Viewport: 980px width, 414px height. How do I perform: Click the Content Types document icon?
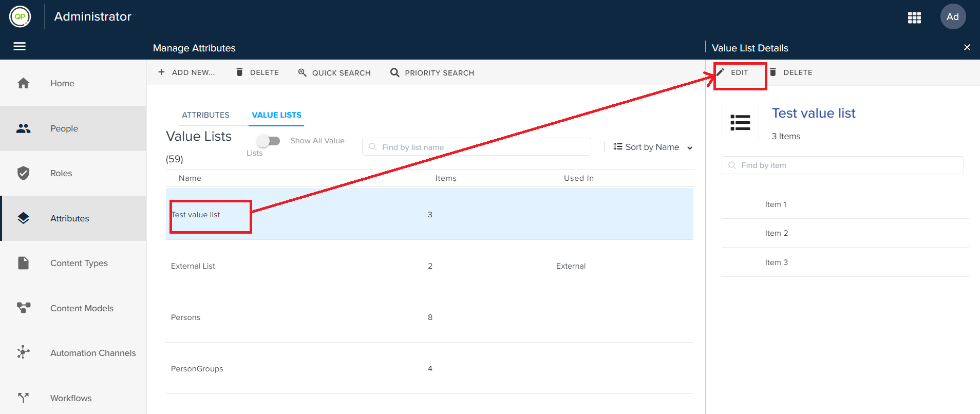click(x=23, y=263)
